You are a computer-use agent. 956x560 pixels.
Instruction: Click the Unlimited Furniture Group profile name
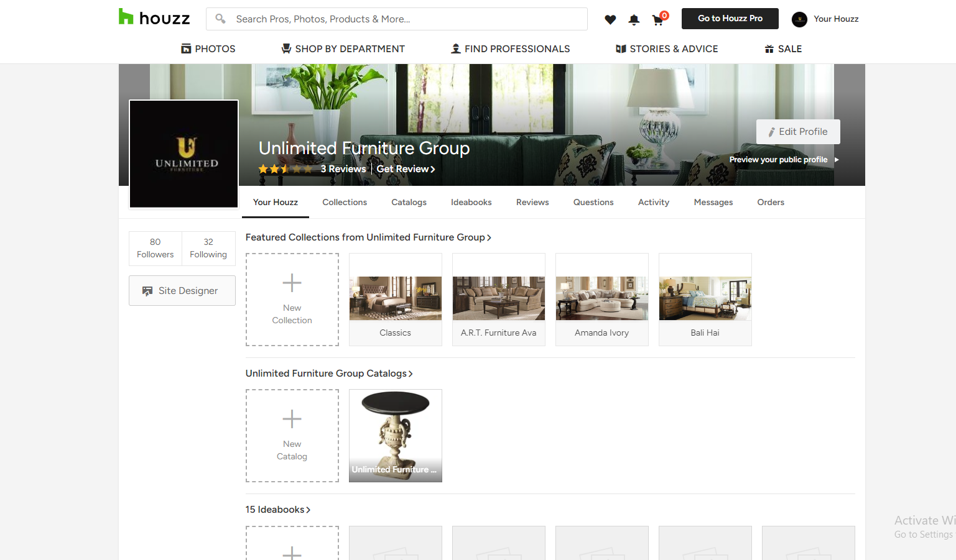click(x=364, y=148)
